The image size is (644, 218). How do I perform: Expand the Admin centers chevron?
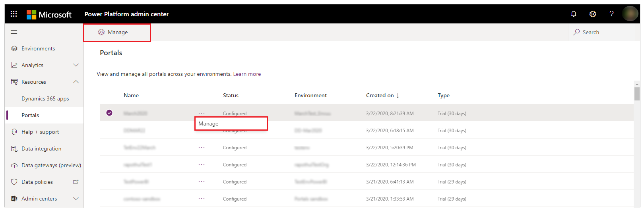click(76, 199)
